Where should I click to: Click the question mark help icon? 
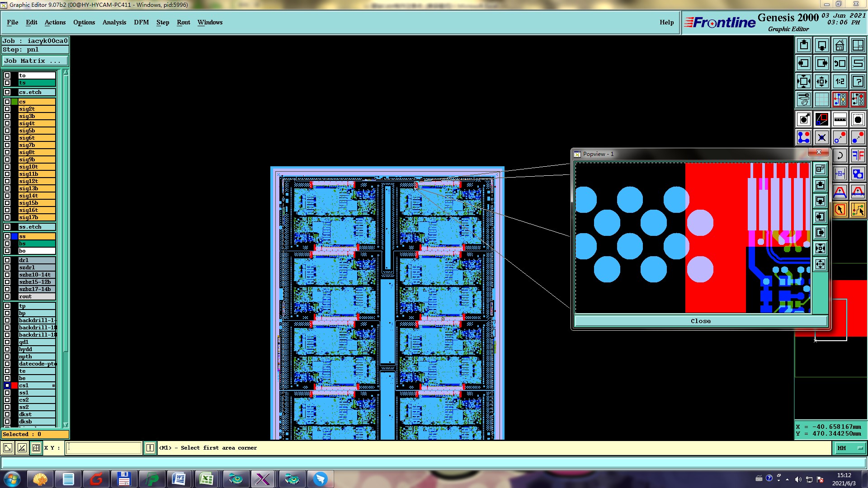point(858,82)
